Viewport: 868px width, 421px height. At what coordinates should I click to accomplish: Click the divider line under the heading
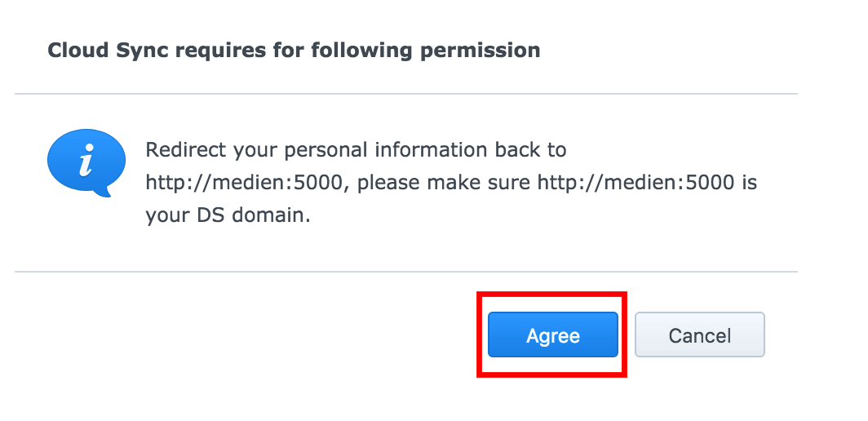point(405,94)
